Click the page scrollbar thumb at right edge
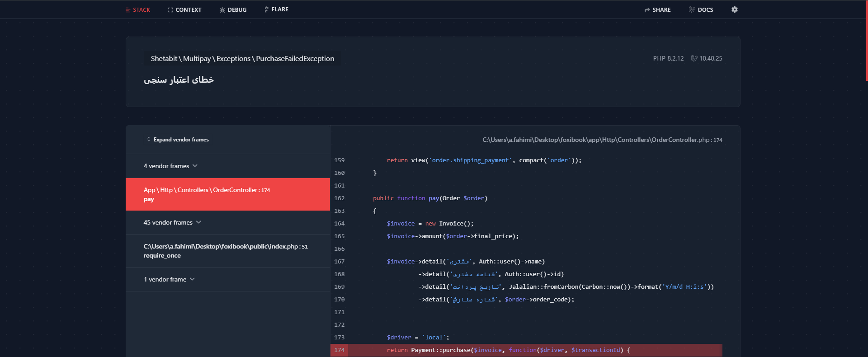 coord(867,40)
